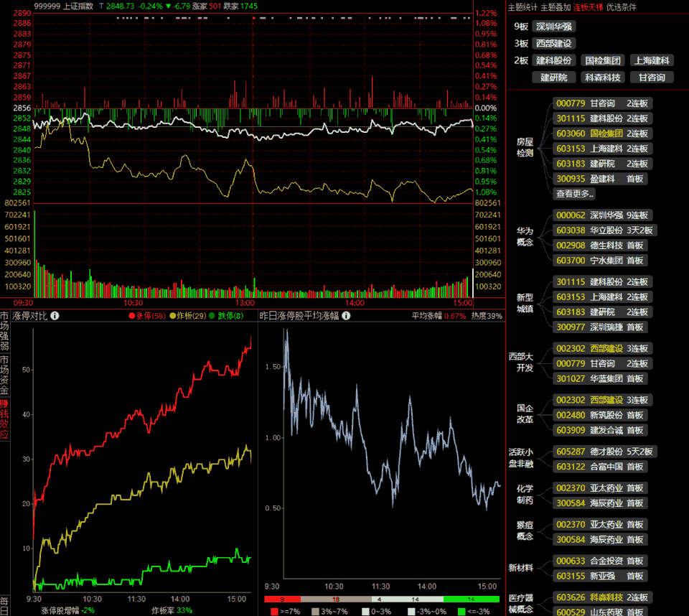Click 002370 亚太药业 under 猴痘概念

click(600, 525)
